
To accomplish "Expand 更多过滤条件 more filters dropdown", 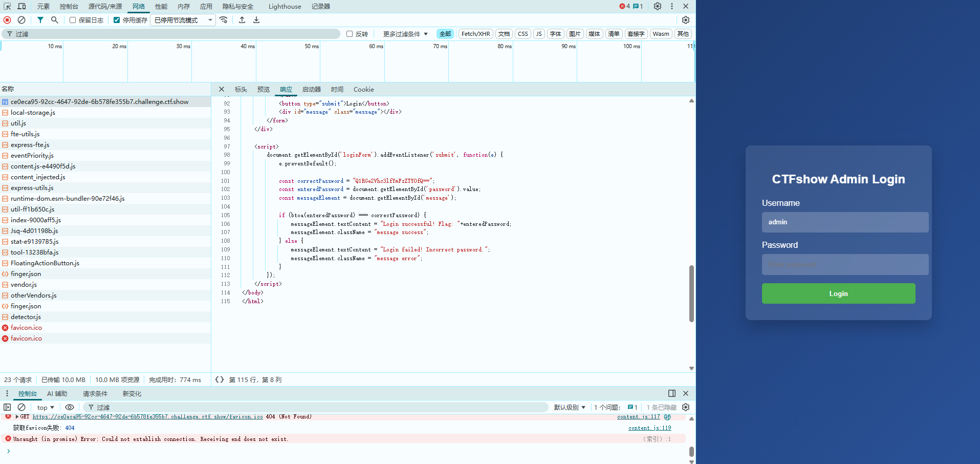I will [405, 34].
